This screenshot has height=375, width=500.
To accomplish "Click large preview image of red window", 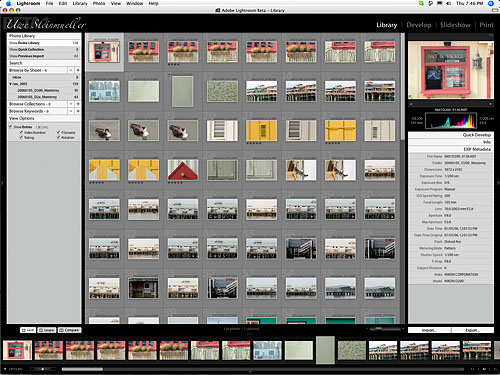I will click(x=451, y=70).
